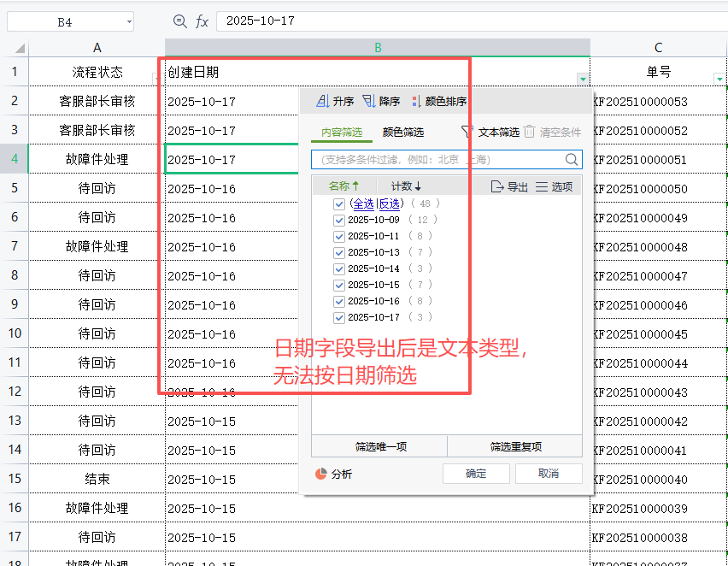Select column A header
Image resolution: width=728 pixels, height=566 pixels.
coord(97,48)
